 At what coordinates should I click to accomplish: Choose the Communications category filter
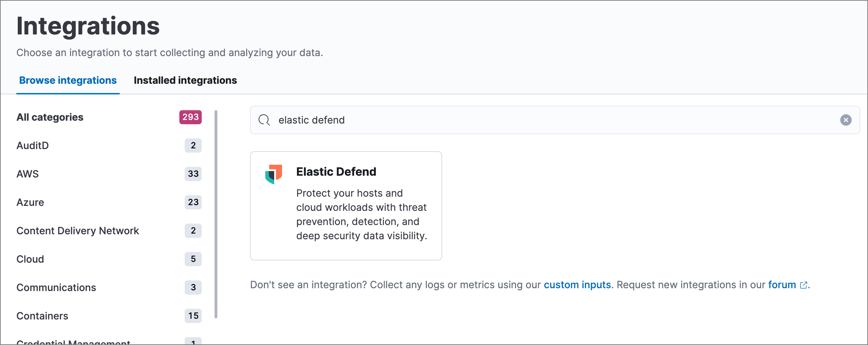point(55,287)
